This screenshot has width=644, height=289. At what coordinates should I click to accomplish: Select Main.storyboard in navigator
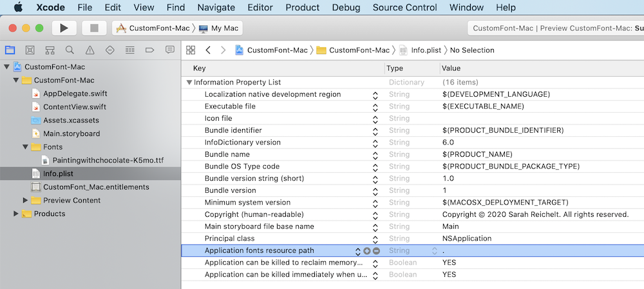click(71, 134)
